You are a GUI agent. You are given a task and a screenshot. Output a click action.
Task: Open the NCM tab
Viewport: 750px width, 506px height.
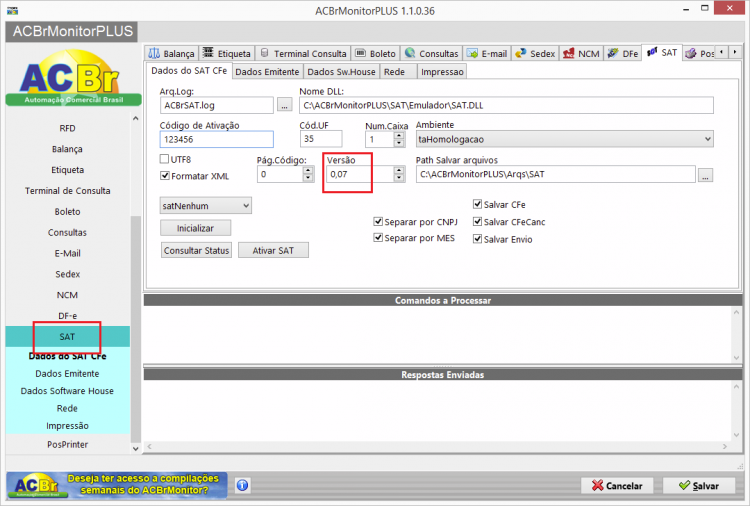coord(581,54)
